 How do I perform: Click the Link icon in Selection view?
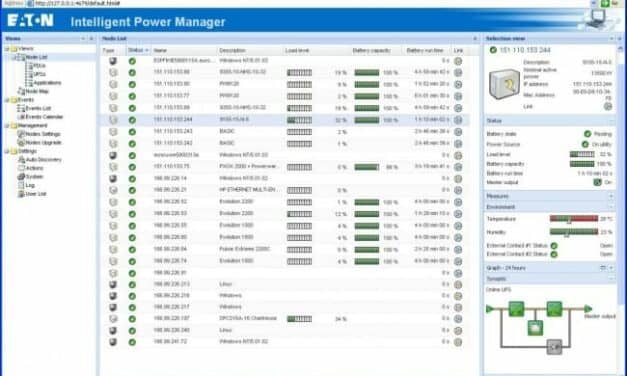[x=608, y=106]
